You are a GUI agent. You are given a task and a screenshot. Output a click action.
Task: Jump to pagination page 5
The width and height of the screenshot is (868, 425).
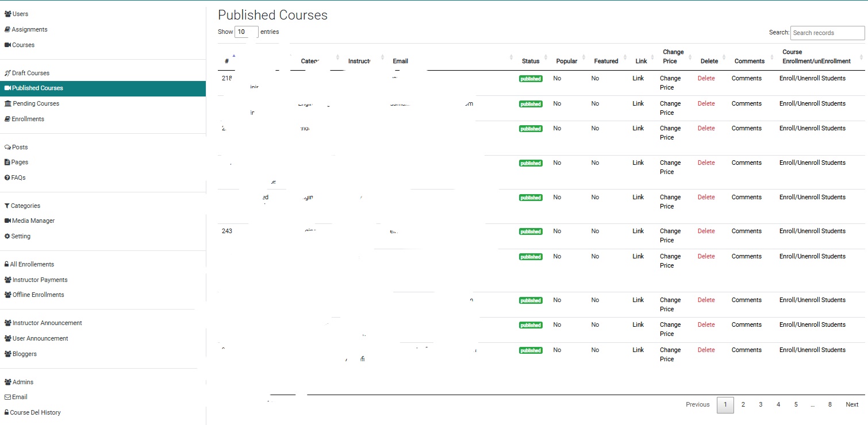[x=796, y=404]
